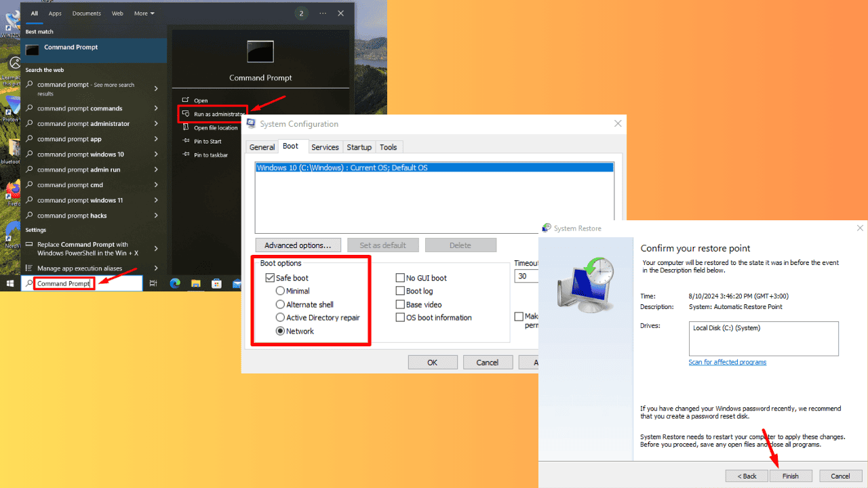Open File Explorer from the taskbar
This screenshot has width=868, height=488.
pos(195,283)
